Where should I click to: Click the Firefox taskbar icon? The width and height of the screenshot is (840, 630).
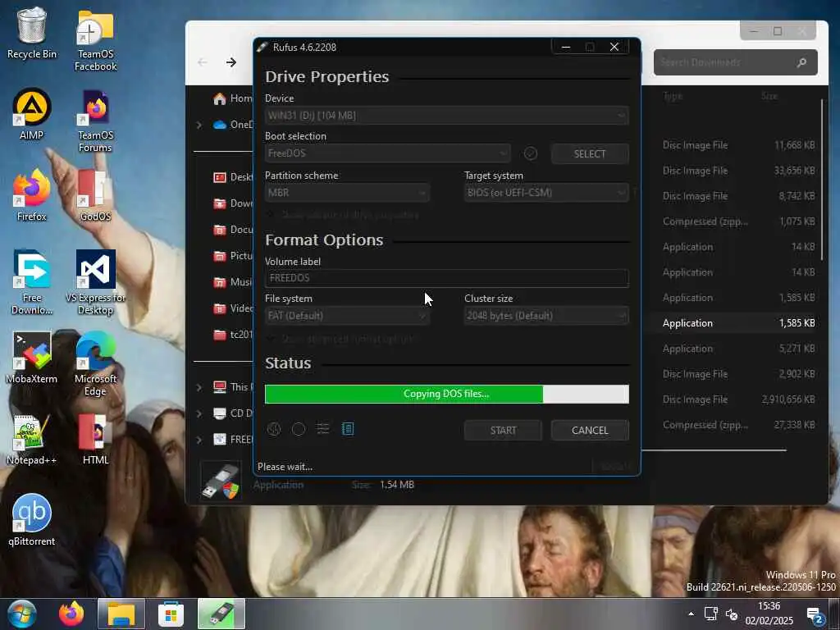pos(71,614)
